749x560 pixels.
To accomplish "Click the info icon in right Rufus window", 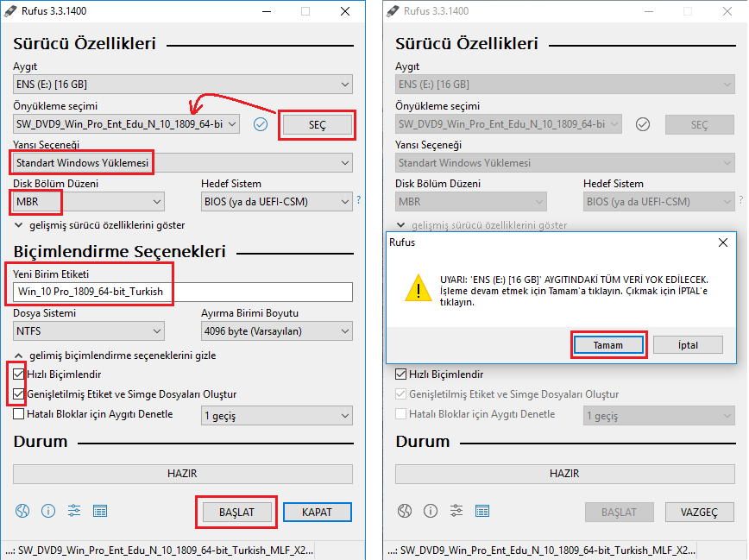I will coord(431,511).
